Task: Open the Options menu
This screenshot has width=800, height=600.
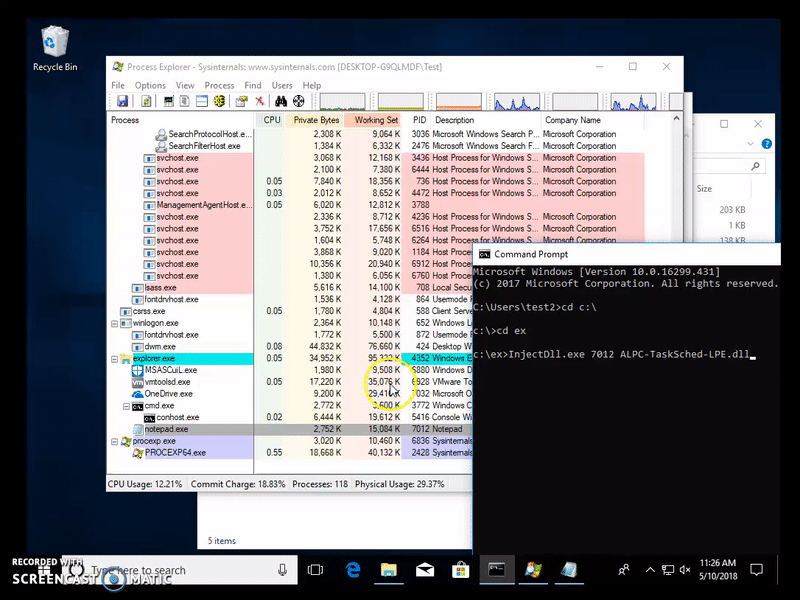Action: (150, 86)
